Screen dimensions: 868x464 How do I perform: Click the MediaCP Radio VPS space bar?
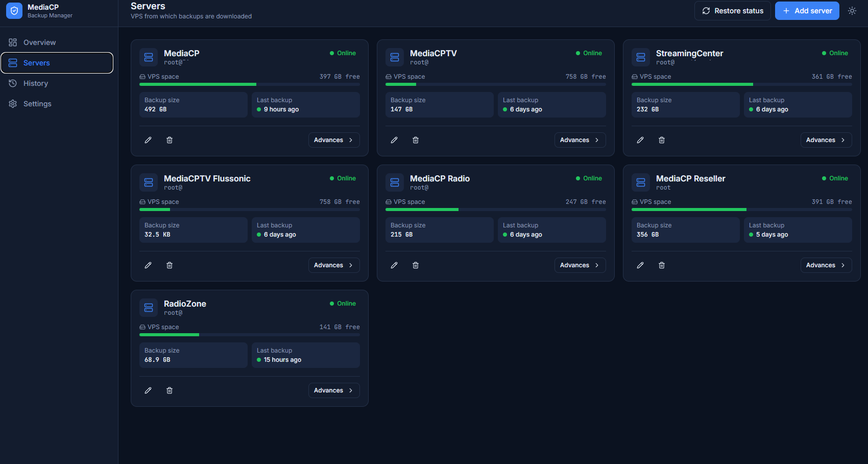[x=496, y=210]
